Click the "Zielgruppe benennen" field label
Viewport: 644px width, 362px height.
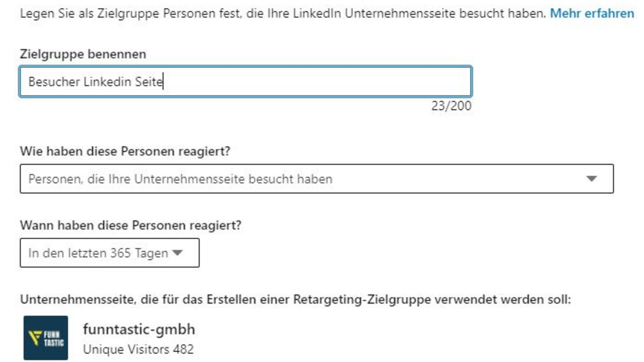point(83,54)
